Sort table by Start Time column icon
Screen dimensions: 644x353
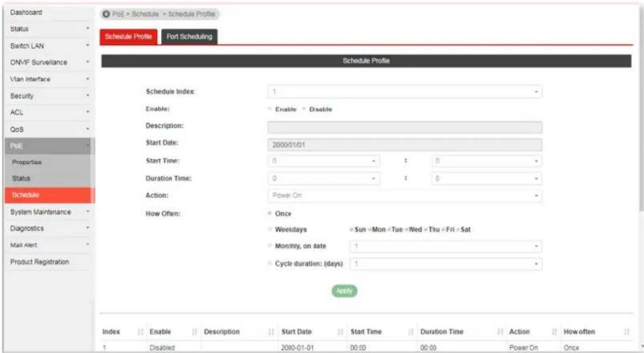pyautogui.click(x=411, y=332)
